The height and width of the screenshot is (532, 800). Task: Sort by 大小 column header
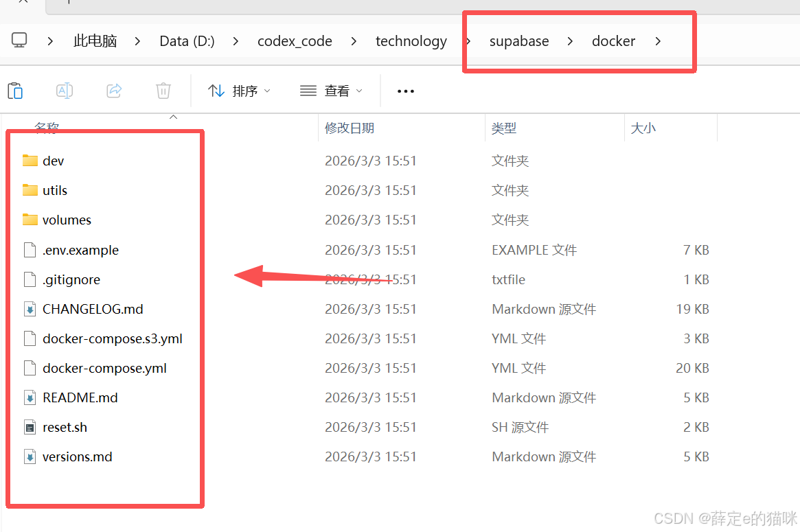pyautogui.click(x=643, y=128)
